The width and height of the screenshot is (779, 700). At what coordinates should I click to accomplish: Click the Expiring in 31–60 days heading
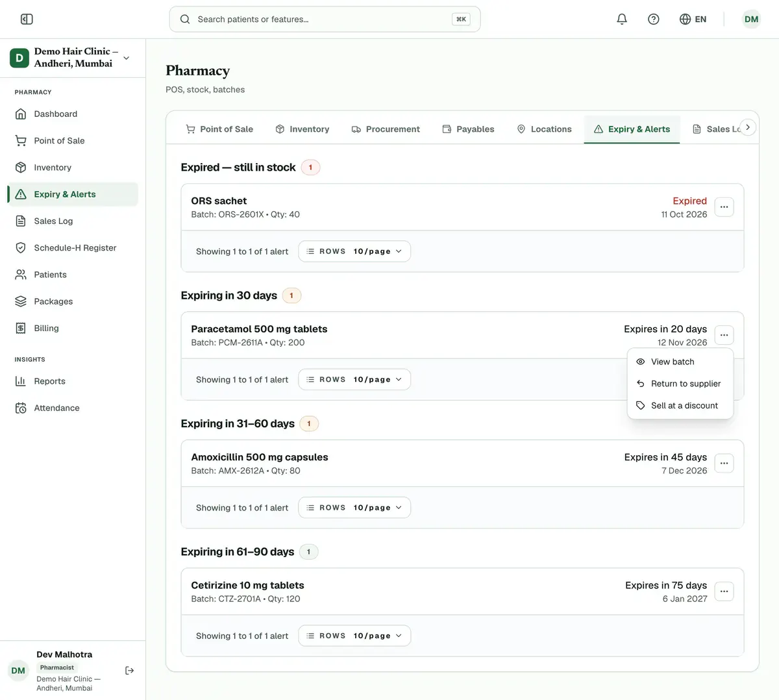pos(238,423)
